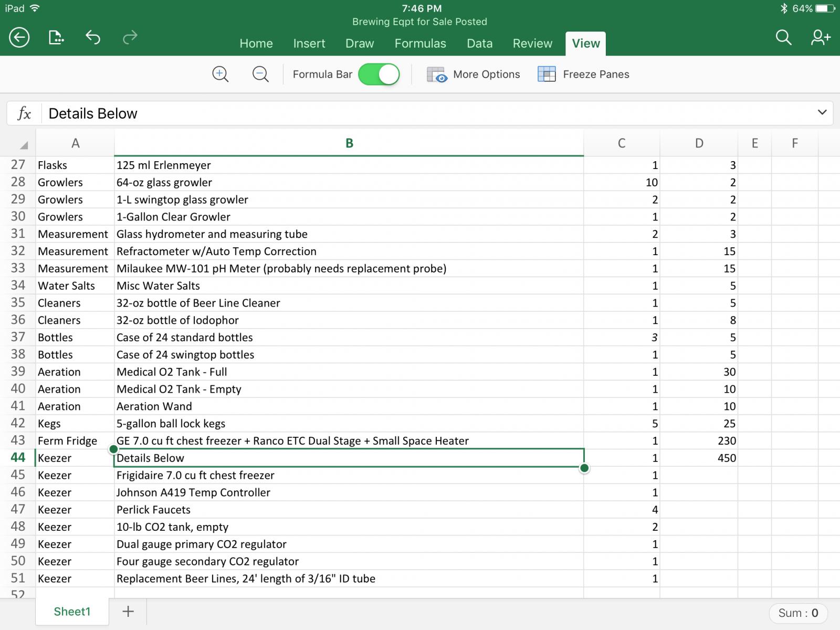
Task: Click cell 'Johnson A419 Temp Controller'
Action: tap(349, 492)
